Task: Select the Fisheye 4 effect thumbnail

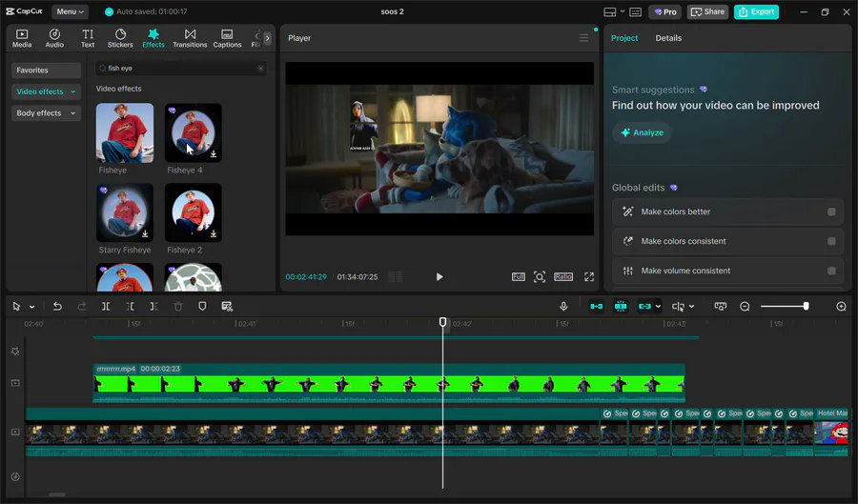Action: tap(194, 132)
